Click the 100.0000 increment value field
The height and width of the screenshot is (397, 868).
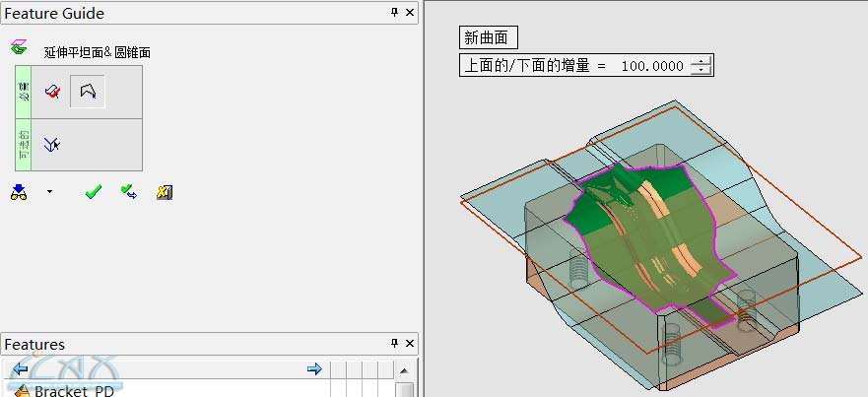(x=652, y=66)
